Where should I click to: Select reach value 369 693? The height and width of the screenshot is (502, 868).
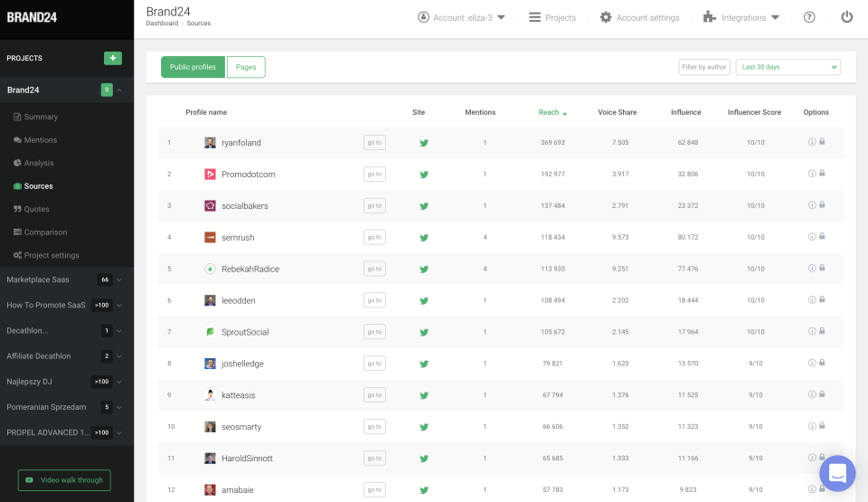[x=552, y=142]
